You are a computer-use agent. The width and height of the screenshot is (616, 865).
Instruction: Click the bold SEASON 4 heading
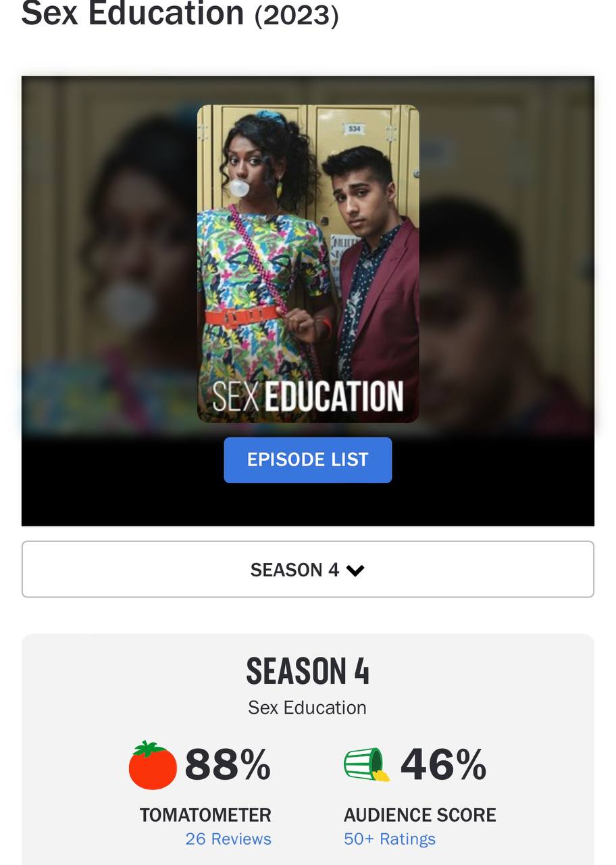(x=308, y=671)
